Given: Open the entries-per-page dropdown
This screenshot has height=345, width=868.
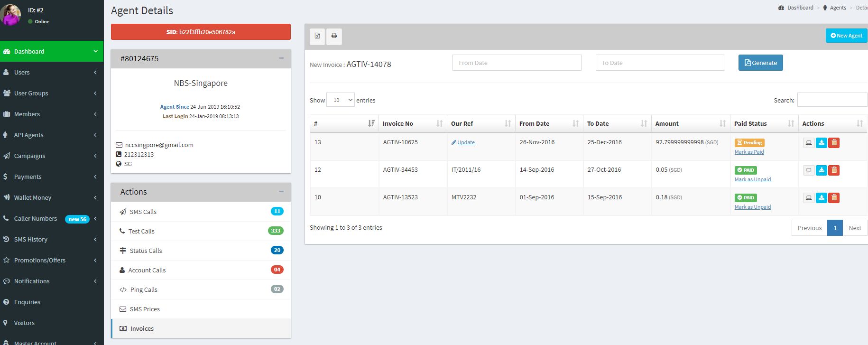Looking at the screenshot, I should (x=341, y=100).
